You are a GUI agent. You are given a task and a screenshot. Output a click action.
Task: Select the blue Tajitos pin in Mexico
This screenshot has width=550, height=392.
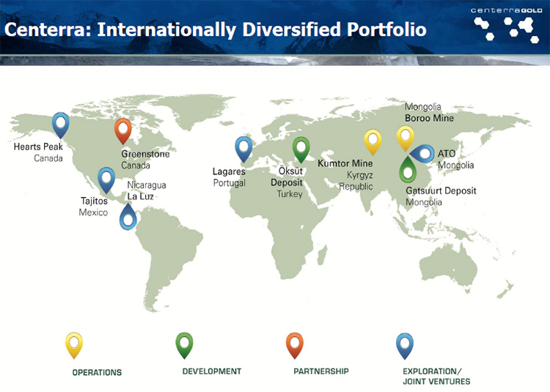tap(106, 180)
